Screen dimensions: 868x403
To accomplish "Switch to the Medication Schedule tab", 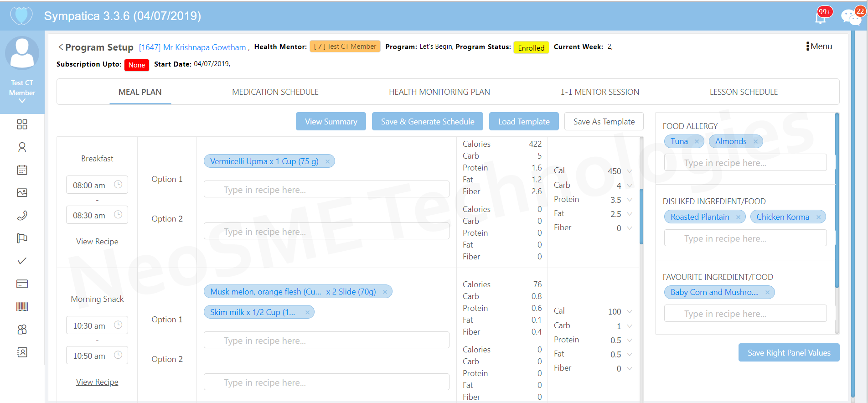I will click(275, 92).
